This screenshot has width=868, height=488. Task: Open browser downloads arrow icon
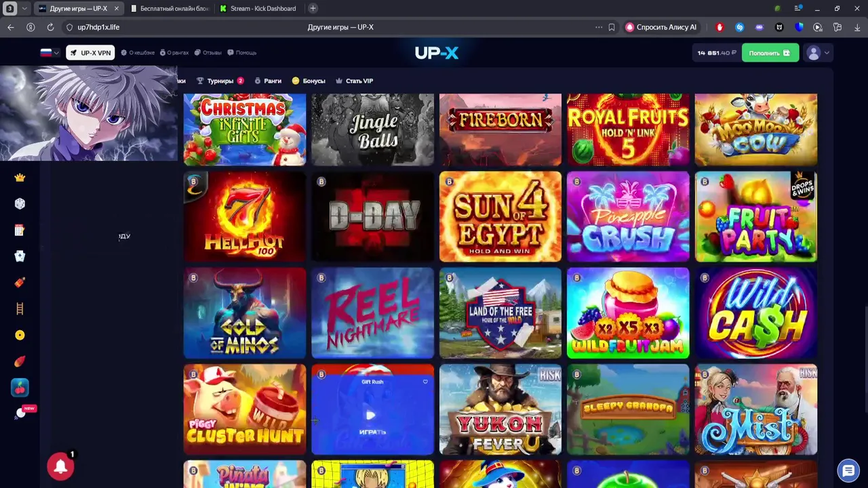[857, 27]
